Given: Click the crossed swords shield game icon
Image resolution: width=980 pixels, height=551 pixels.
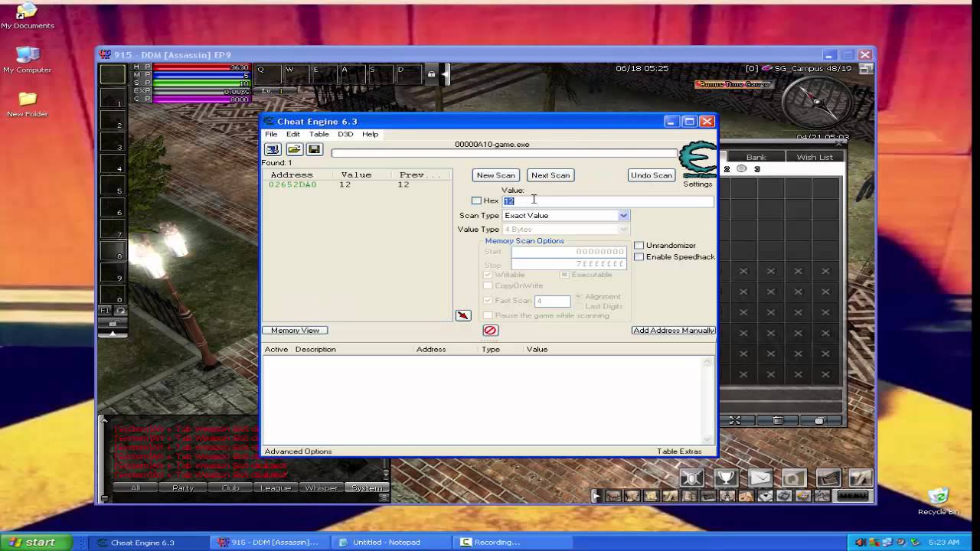Looking at the screenshot, I should coord(691,478).
